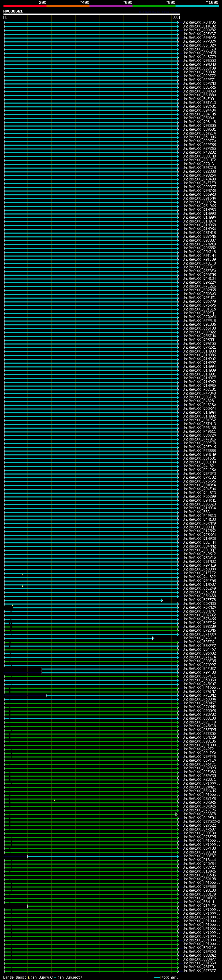Image resolution: width=222 pixels, height=980 pixels.
Task: Open UniRef100_A4S779 entry
Action: tap(199, 57)
